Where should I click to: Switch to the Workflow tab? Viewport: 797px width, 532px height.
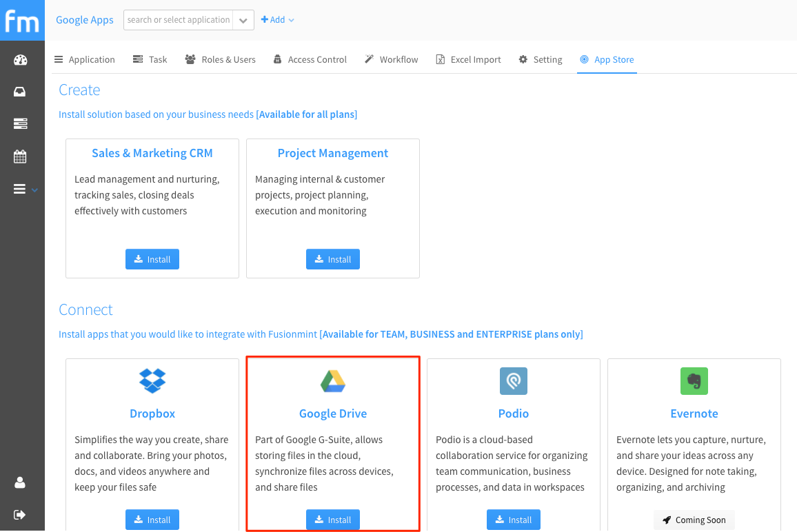coord(392,59)
